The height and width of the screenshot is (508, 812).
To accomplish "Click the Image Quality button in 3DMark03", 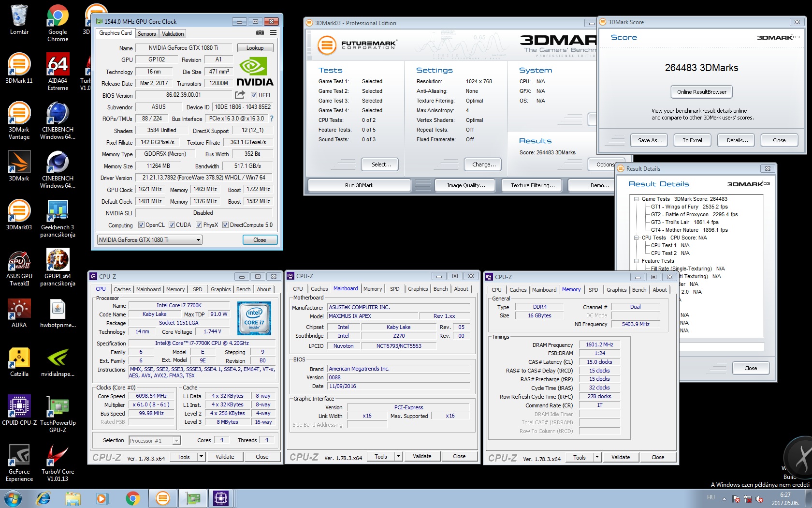I will click(x=466, y=185).
